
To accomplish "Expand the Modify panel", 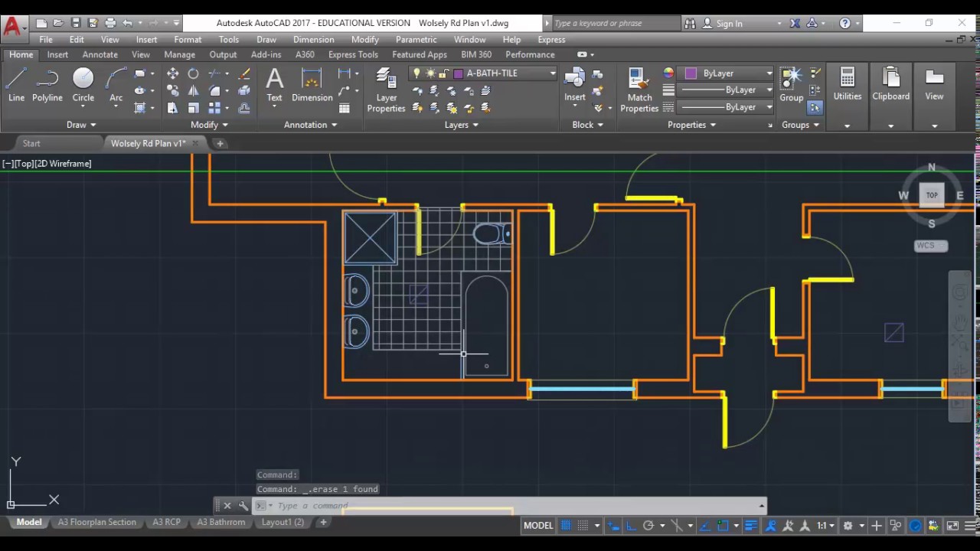I will 224,125.
